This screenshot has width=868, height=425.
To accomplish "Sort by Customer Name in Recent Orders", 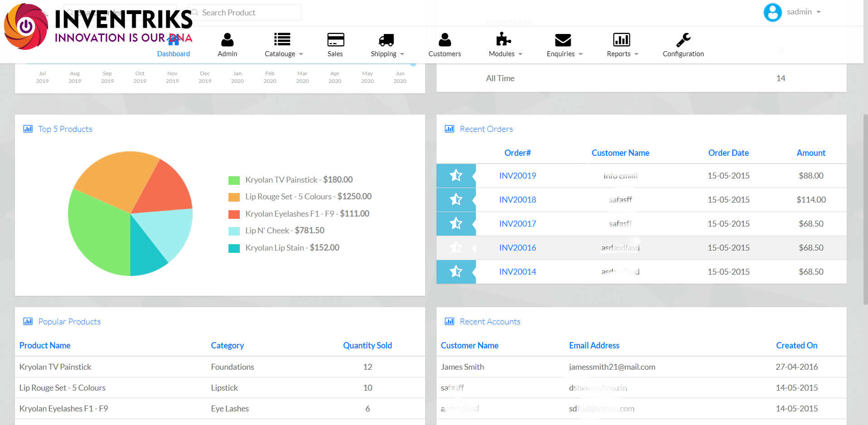I will [x=620, y=153].
